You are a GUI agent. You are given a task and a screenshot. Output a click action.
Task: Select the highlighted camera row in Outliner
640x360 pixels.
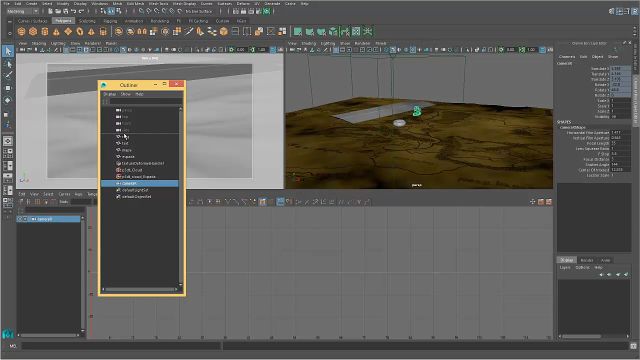[140, 184]
